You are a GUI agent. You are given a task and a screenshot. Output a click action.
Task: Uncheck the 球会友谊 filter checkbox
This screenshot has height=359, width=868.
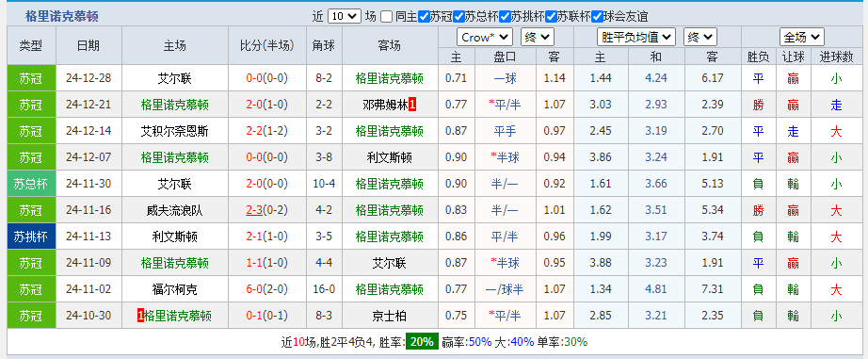click(x=596, y=17)
